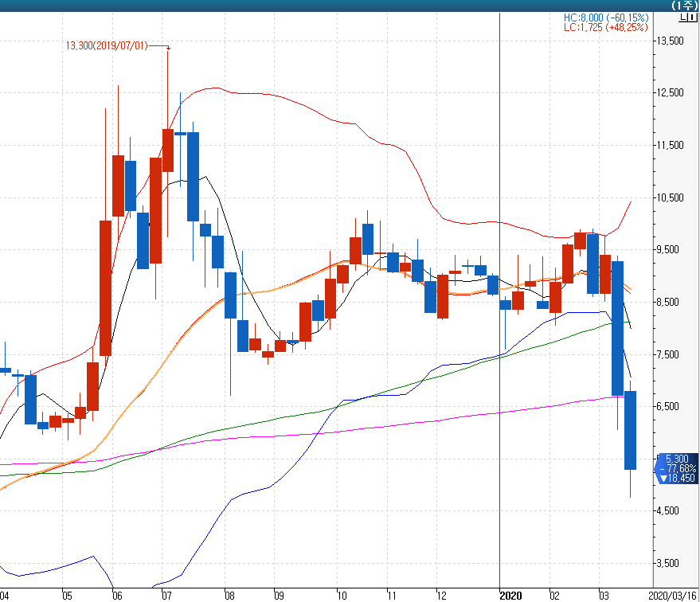Screen dimensions: 700x602
Task: Click the HC:8,000 (-60.15%) label
Action: point(606,18)
